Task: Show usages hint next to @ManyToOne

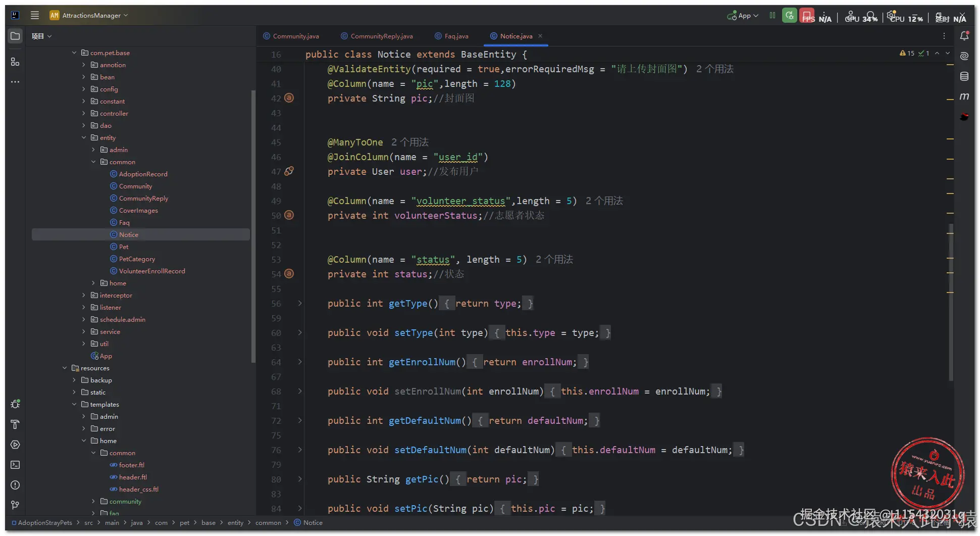Action: 409,142
